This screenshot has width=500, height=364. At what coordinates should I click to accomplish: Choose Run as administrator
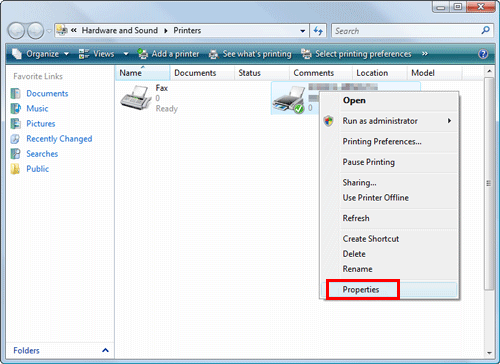coord(380,121)
